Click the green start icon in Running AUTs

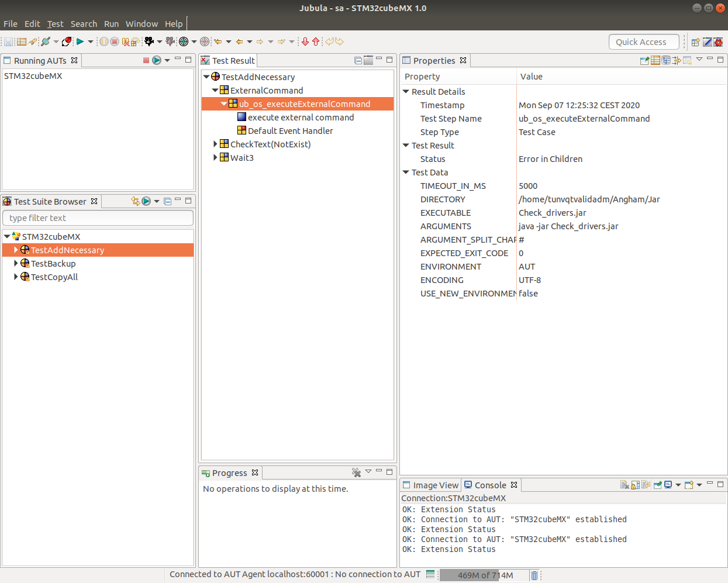click(x=157, y=60)
